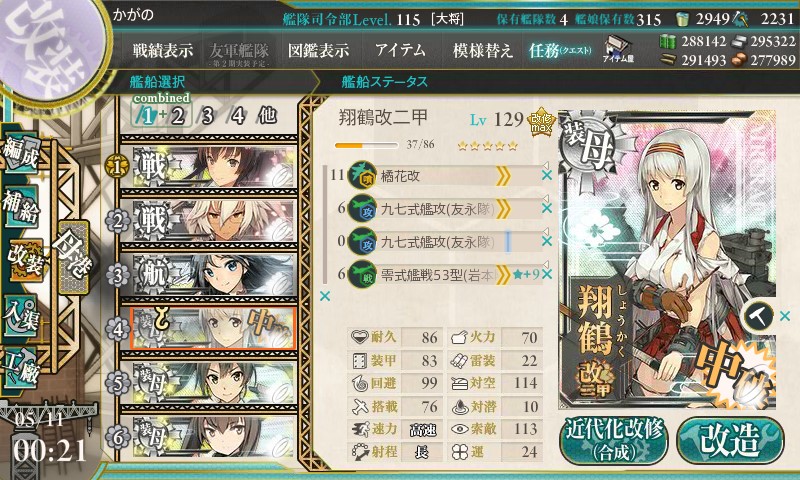Click the reinforcement expansion wrench slot icon
The image size is (800, 480).
click(x=758, y=316)
